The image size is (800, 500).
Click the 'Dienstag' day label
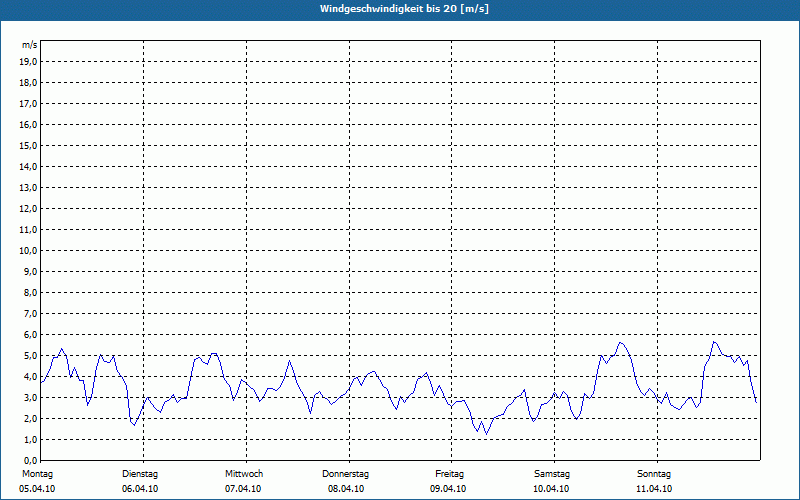tap(140, 474)
